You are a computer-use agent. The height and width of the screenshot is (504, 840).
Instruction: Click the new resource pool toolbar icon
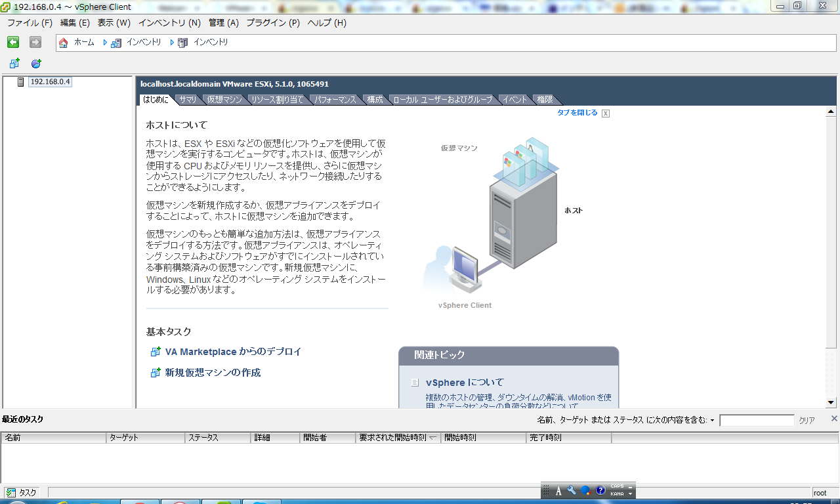pyautogui.click(x=36, y=64)
